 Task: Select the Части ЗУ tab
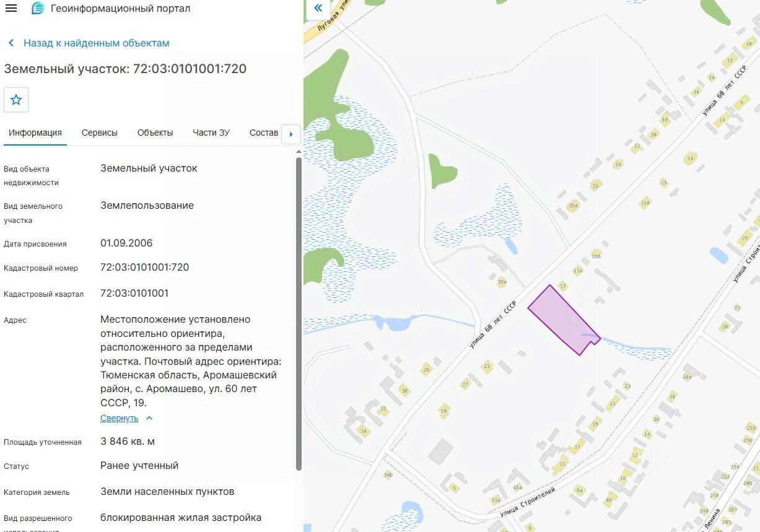click(x=211, y=133)
